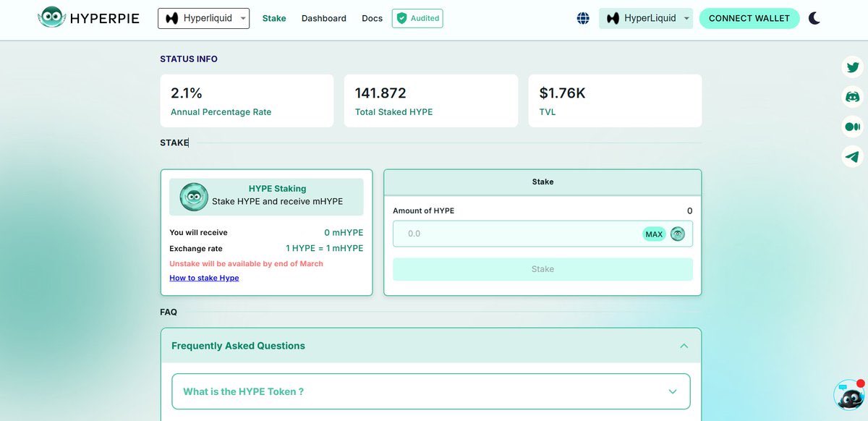Viewport: 868px width, 421px height.
Task: Open the Hyperliquid network dropdown near the logo
Action: coord(203,18)
